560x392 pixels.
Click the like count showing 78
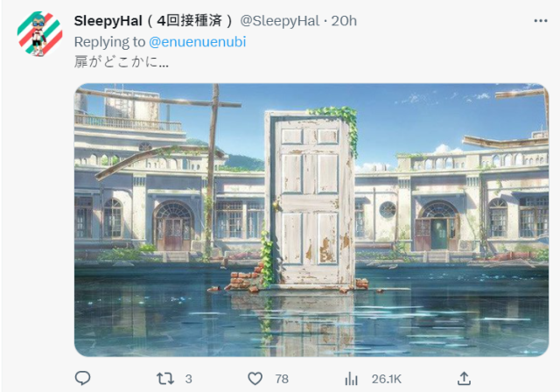(282, 379)
